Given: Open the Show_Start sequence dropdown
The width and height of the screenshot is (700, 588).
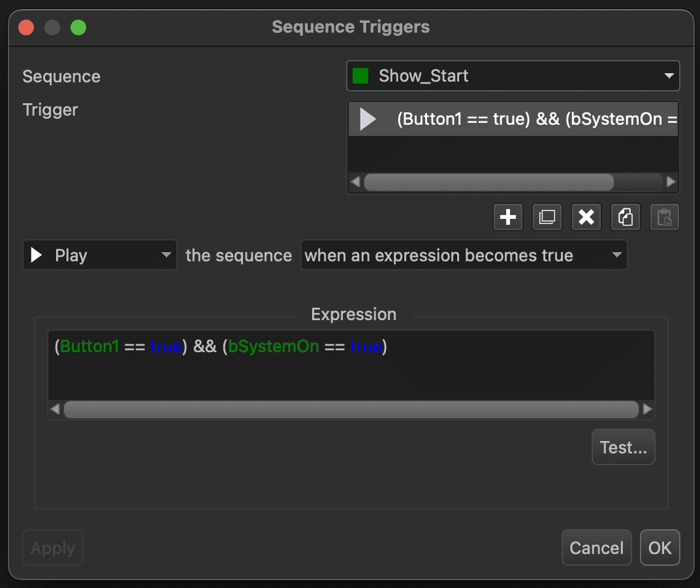Looking at the screenshot, I should (513, 76).
